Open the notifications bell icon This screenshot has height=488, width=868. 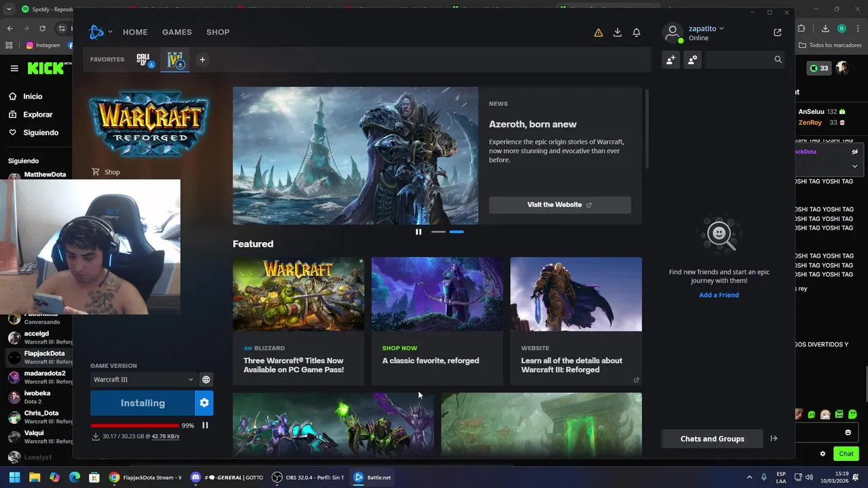coord(636,33)
